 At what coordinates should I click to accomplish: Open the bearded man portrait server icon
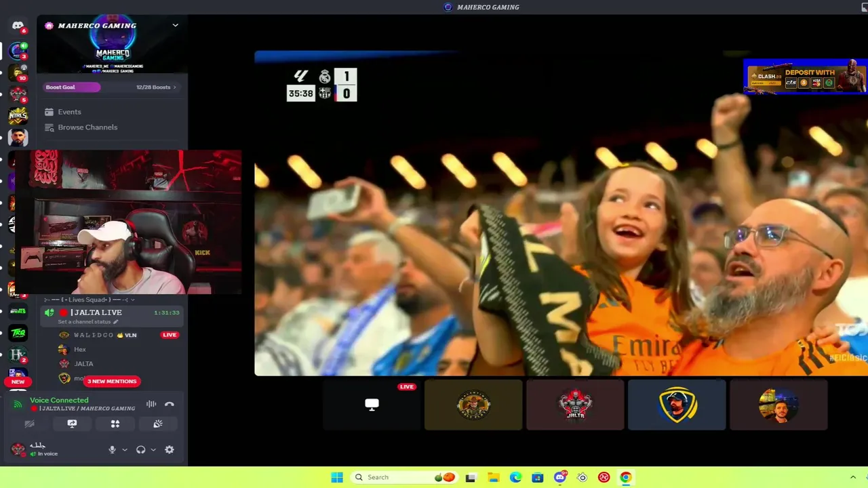(x=18, y=138)
